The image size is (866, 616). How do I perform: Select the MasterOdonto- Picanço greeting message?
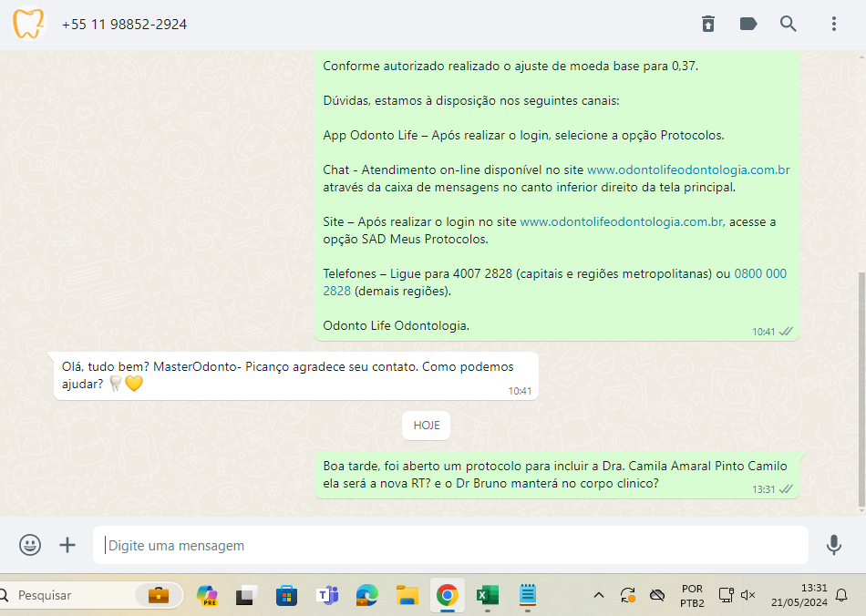[x=296, y=375]
